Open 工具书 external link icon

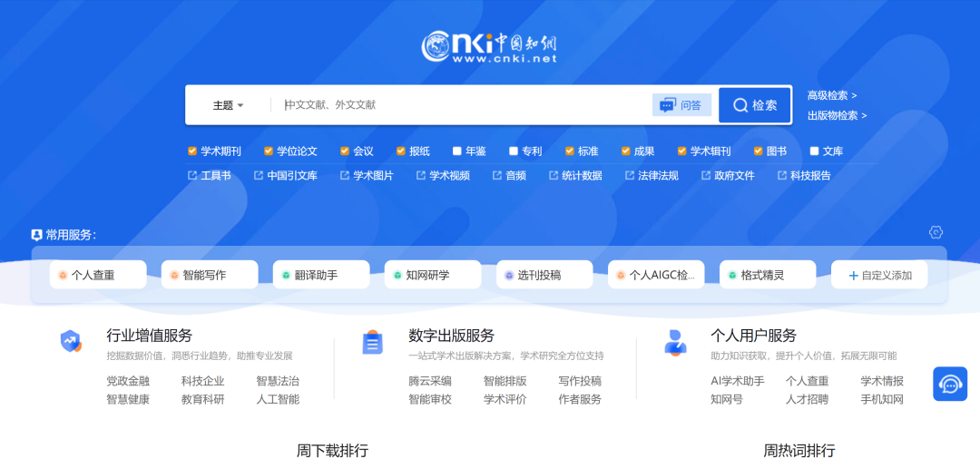pyautogui.click(x=192, y=176)
